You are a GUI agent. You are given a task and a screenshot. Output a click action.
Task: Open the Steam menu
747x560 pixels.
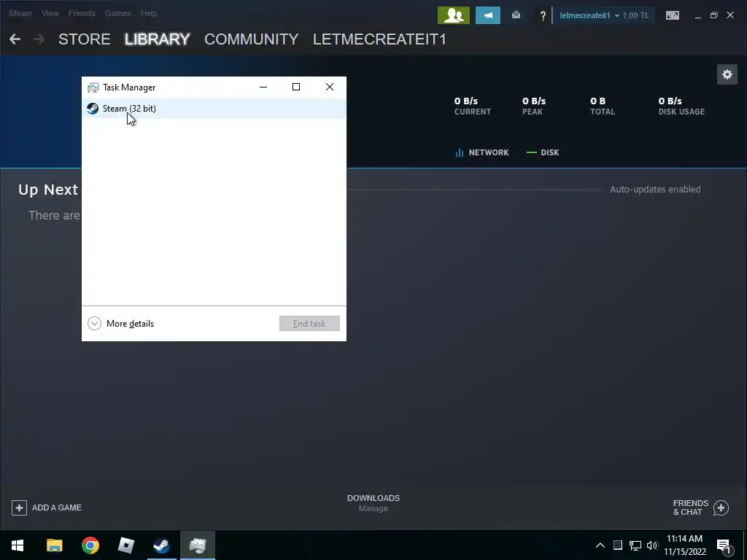20,13
